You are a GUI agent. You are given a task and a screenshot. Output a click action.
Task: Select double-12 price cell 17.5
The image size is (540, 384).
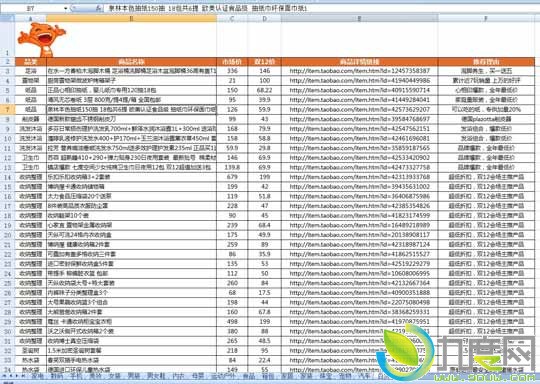coord(264,293)
